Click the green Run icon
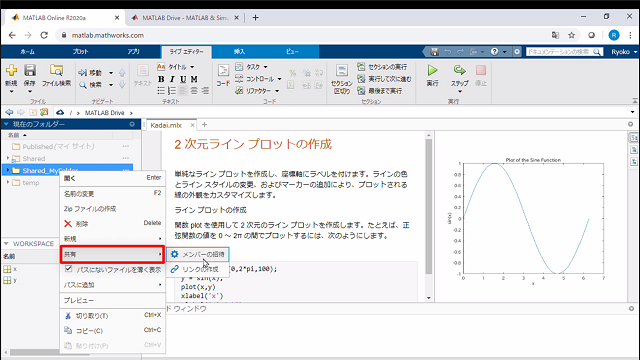Image resolution: width=640 pixels, height=360 pixels. tap(432, 71)
